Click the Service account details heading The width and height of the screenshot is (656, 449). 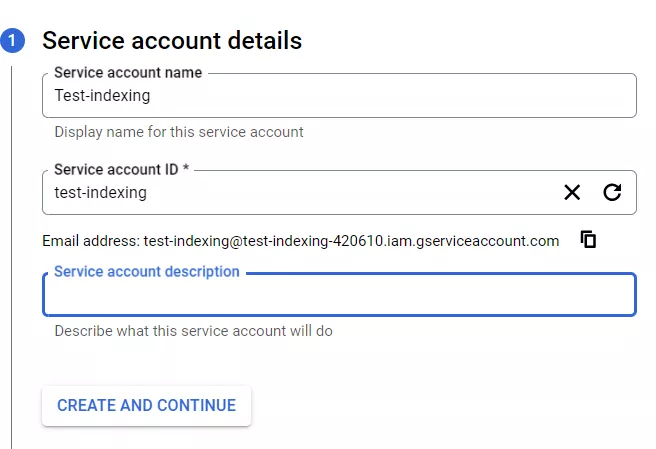point(172,41)
